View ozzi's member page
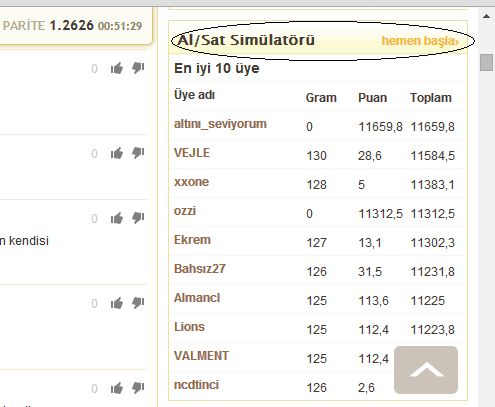Screen dimensions: 495x407 point(185,211)
